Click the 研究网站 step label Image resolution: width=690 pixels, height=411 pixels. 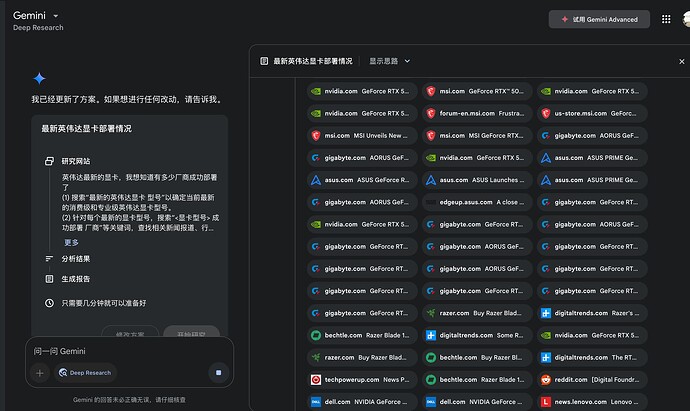[x=76, y=161]
